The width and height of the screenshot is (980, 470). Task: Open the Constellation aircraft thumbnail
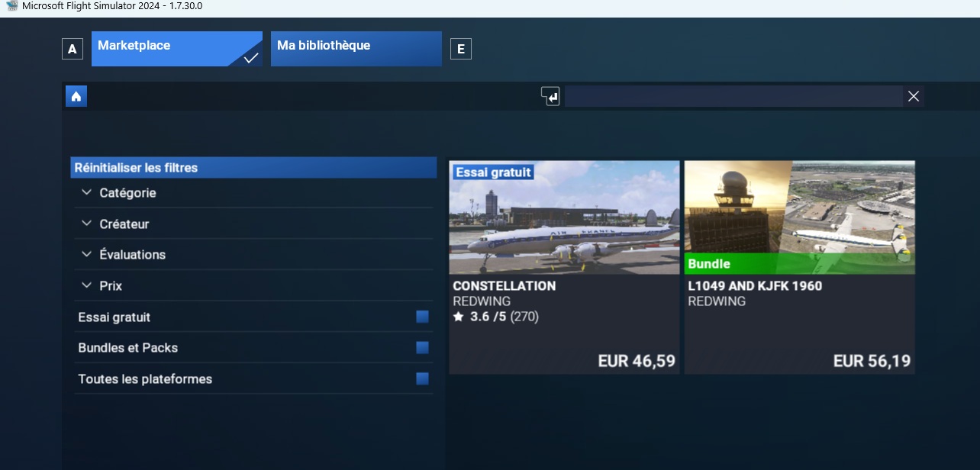tap(564, 217)
